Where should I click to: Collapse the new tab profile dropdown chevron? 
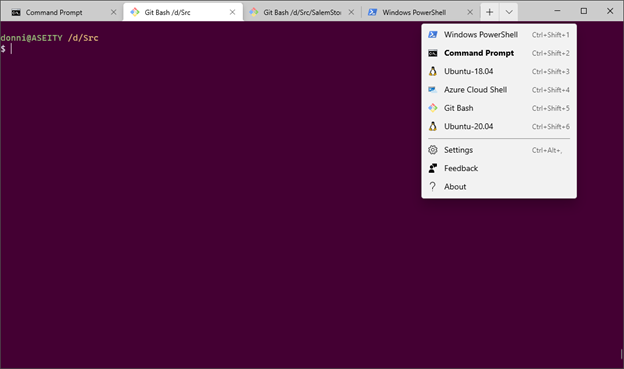point(509,12)
